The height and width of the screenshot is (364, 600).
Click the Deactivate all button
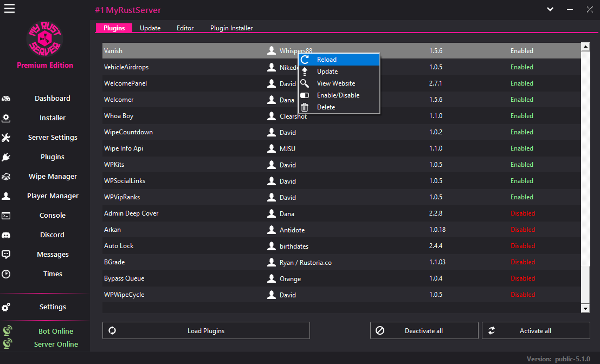coord(424,330)
